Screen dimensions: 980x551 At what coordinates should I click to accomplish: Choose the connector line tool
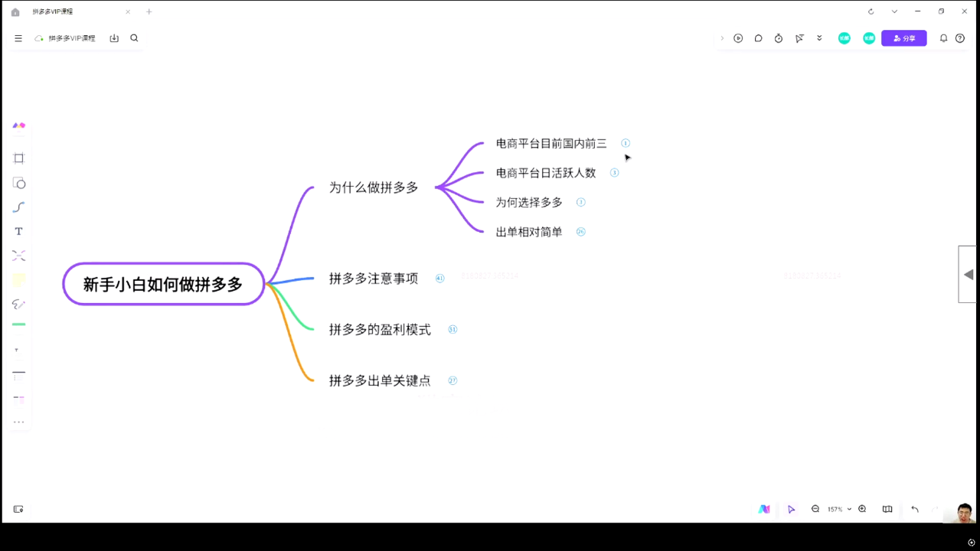[19, 207]
